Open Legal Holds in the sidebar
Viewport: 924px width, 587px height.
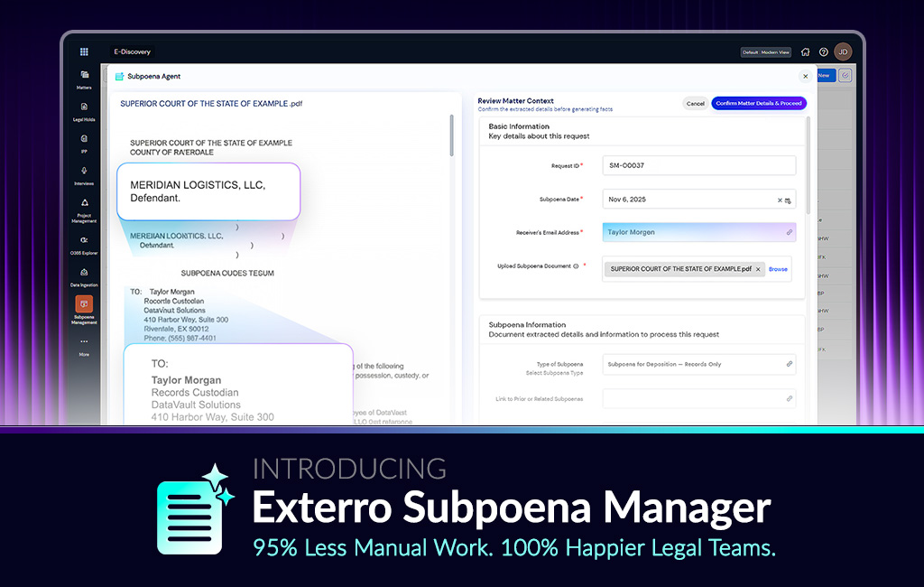coord(84,111)
